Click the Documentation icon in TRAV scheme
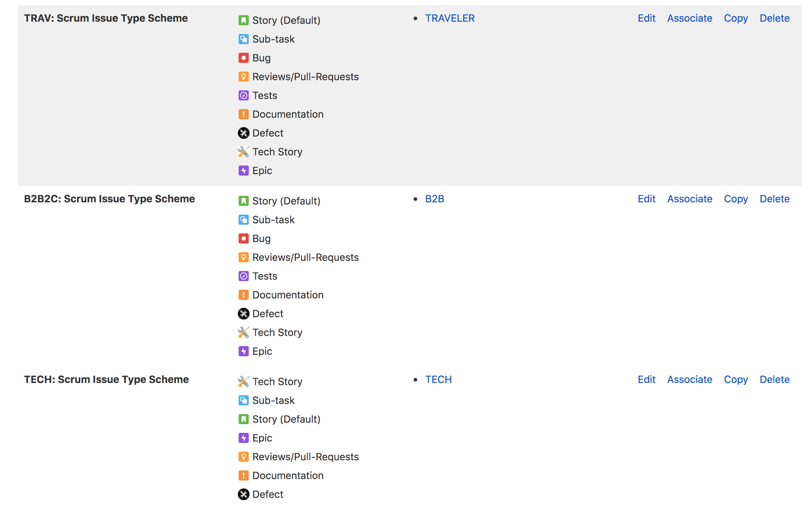 (x=243, y=114)
